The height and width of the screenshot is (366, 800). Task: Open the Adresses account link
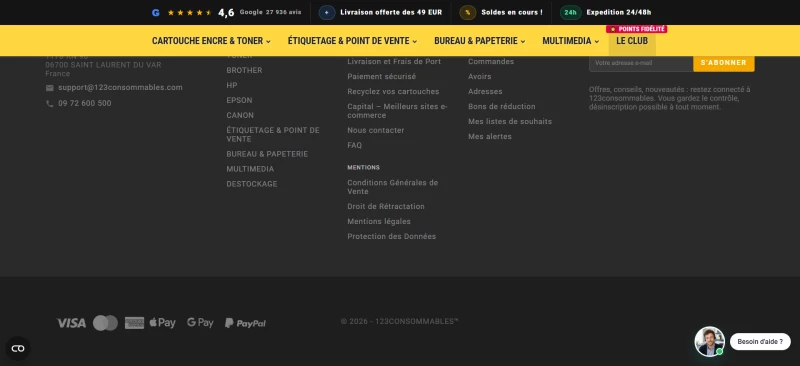[x=485, y=91]
